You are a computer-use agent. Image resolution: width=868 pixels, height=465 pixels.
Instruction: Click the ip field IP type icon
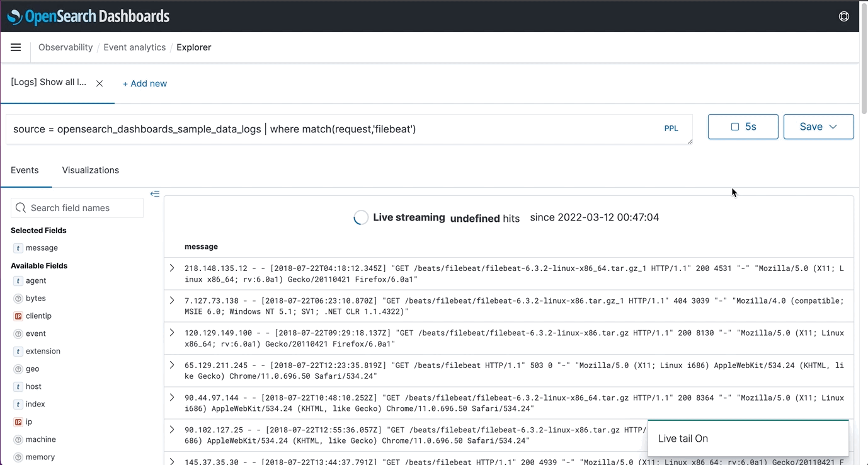click(x=18, y=422)
